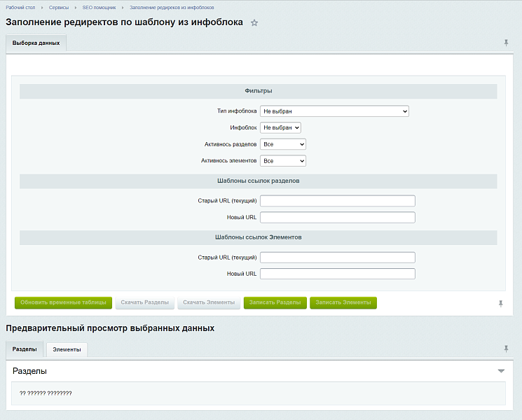Click the Записать Элементы button

click(x=343, y=302)
